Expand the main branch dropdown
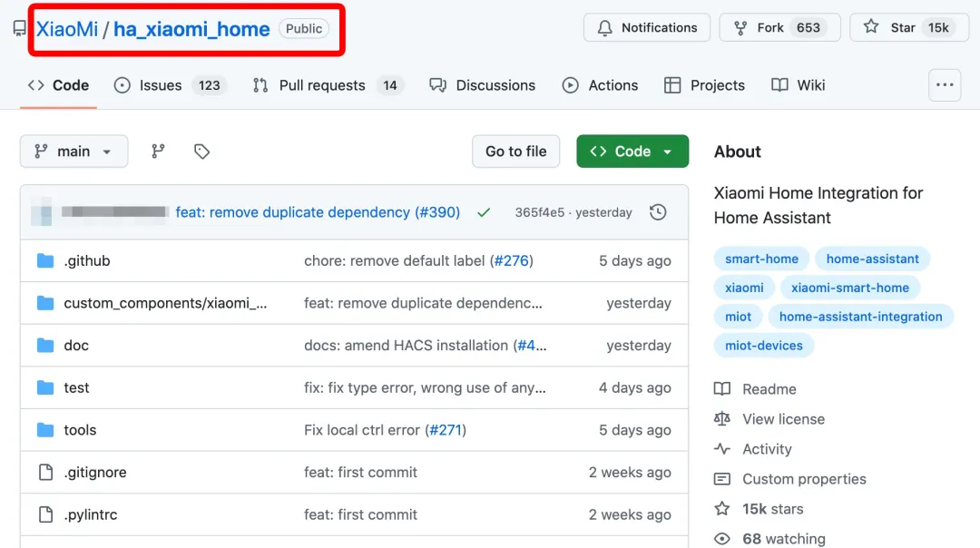980x548 pixels. (x=73, y=152)
